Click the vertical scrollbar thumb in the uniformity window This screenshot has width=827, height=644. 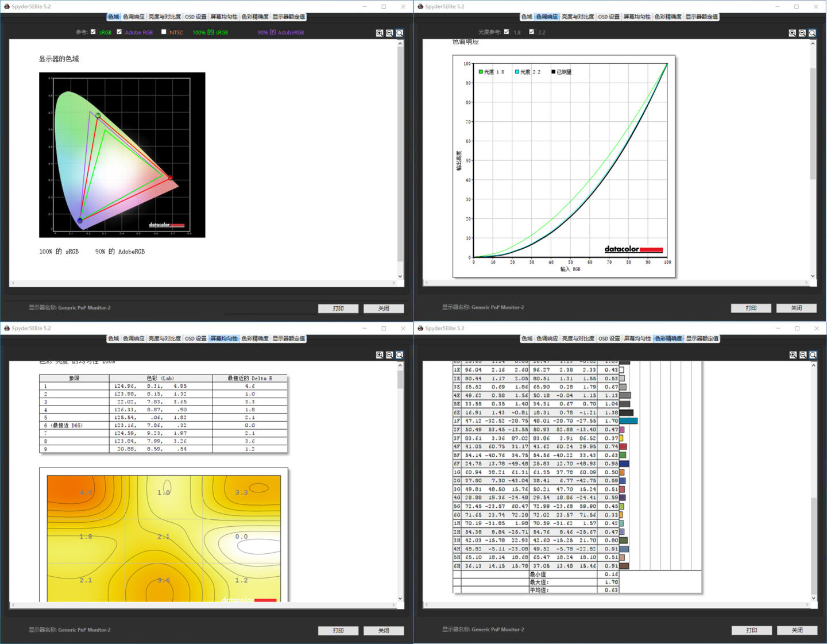pos(400,380)
